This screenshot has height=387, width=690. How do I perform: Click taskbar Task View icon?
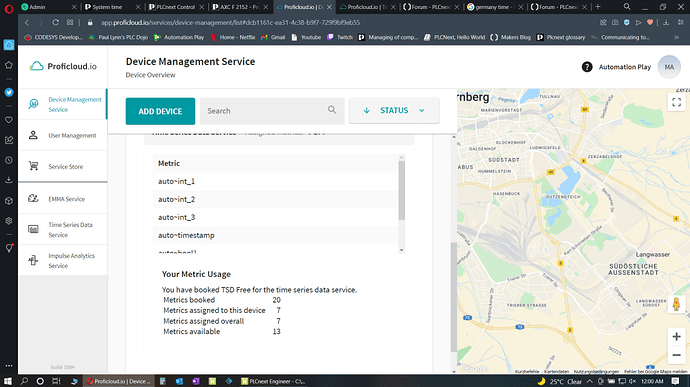point(56,381)
